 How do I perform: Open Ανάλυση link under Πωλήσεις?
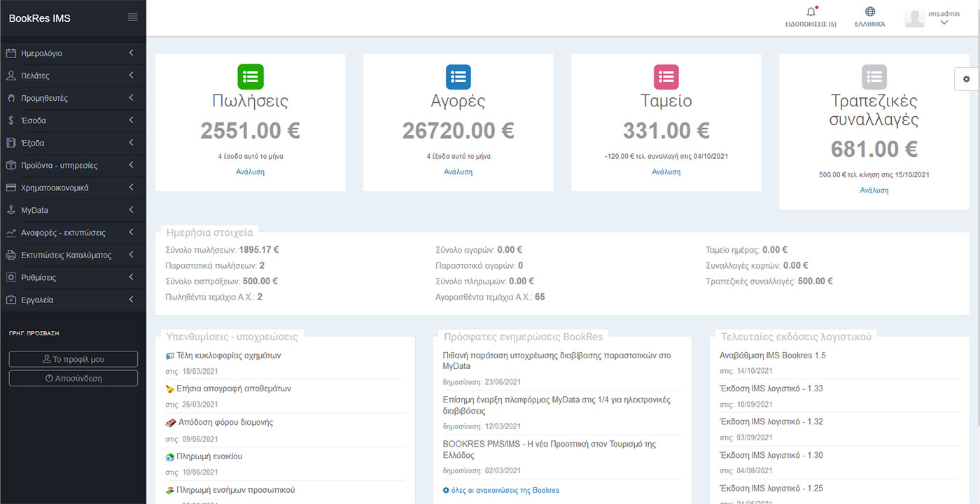pos(250,171)
